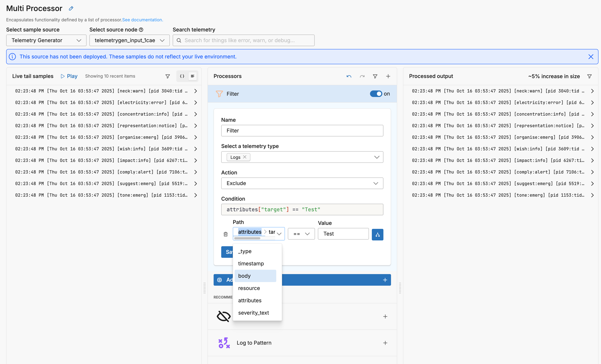This screenshot has width=601, height=364.
Task: Switch Live tail to text lines view
Action: click(192, 76)
